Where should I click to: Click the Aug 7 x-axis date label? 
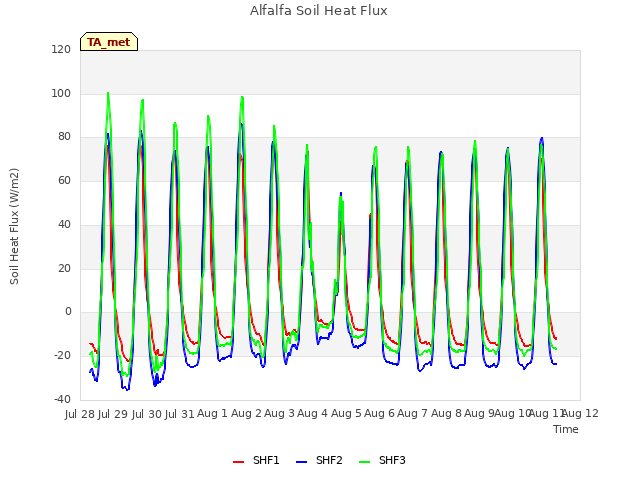pos(412,413)
